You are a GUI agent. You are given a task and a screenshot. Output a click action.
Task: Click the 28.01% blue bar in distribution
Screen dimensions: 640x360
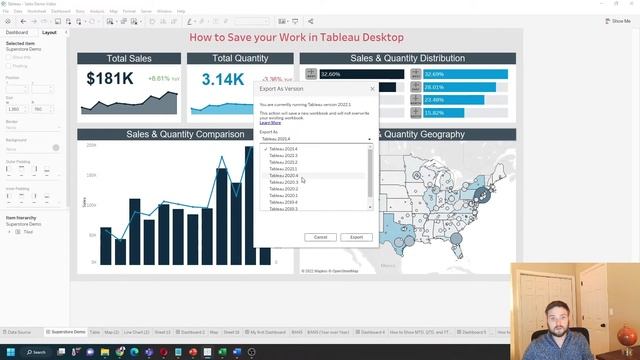tap(459, 87)
